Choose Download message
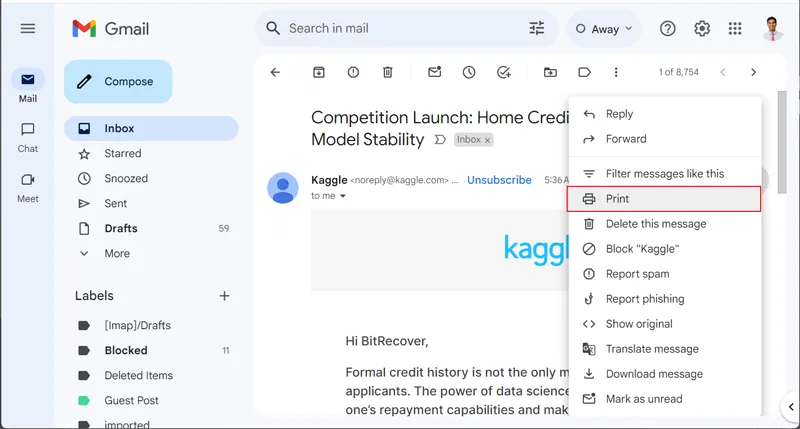The image size is (800, 429). (x=665, y=374)
